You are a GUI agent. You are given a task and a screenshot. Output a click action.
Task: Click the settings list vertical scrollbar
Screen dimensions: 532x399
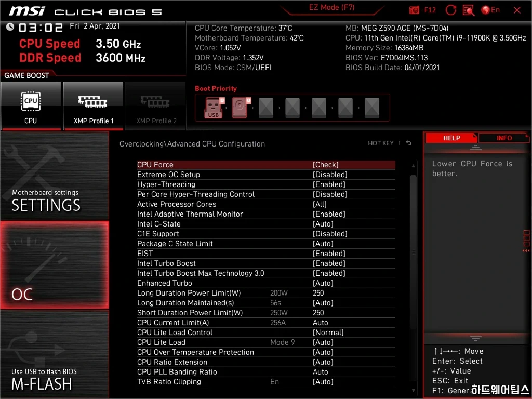pyautogui.click(x=413, y=249)
